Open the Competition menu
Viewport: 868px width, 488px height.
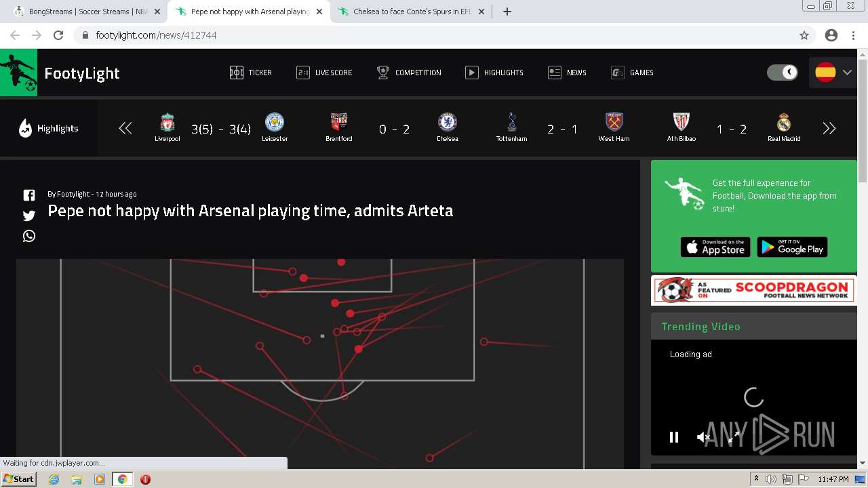pyautogui.click(x=409, y=73)
